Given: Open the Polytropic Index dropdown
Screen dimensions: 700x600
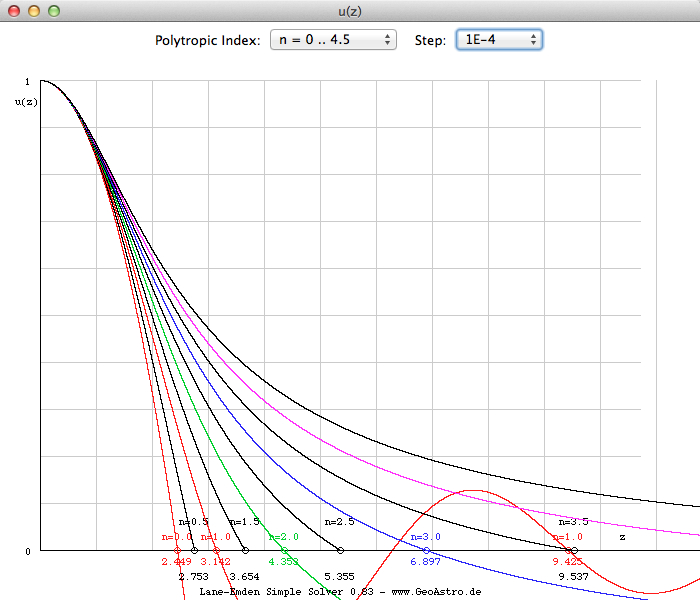Looking at the screenshot, I should (333, 40).
